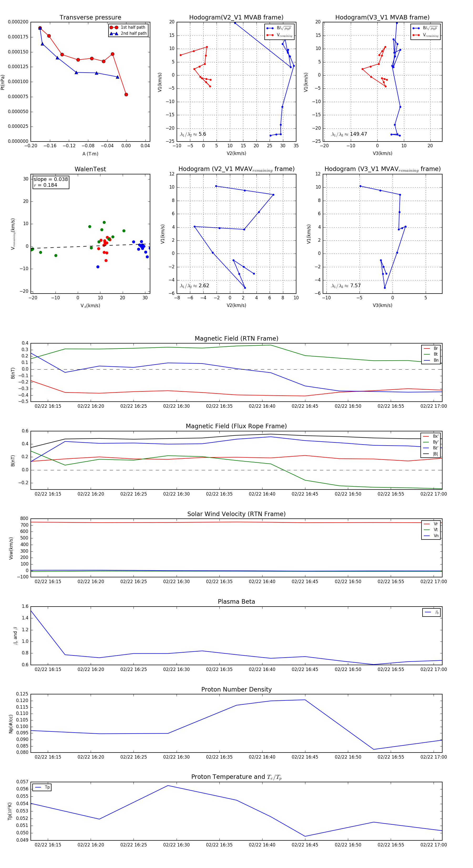The width and height of the screenshot is (473, 868).
Task: Click the '1st half path' legend entry
Action: point(128,27)
